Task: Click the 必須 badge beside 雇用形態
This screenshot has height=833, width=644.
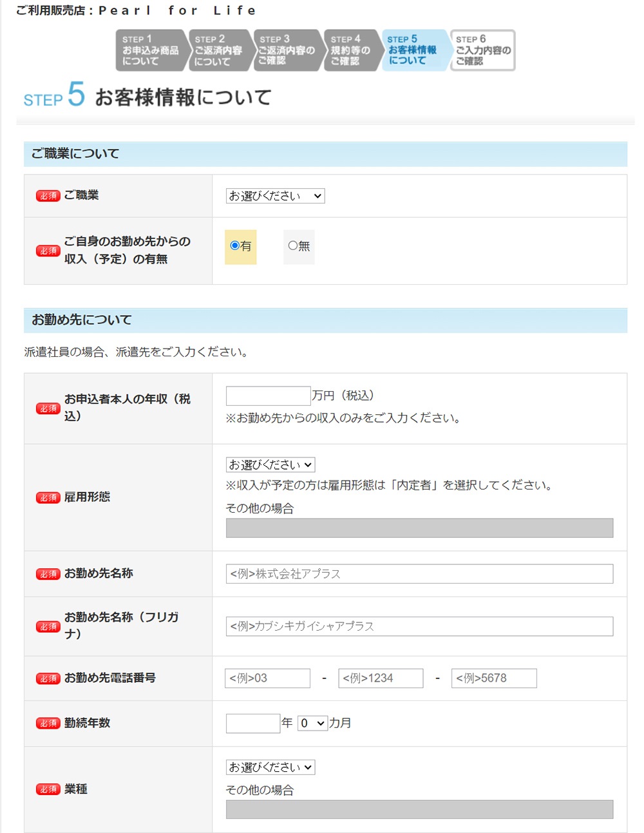Action: [x=47, y=497]
